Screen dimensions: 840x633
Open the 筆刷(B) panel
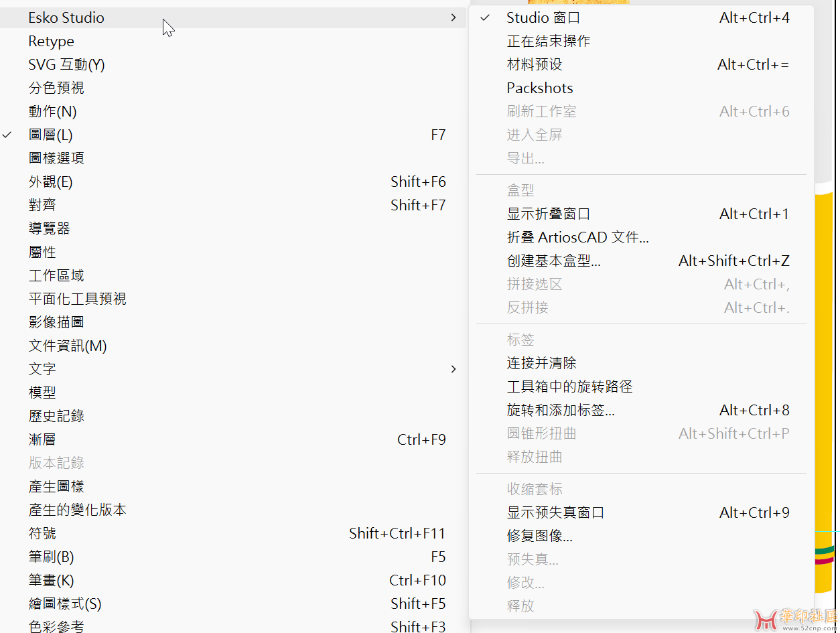52,557
